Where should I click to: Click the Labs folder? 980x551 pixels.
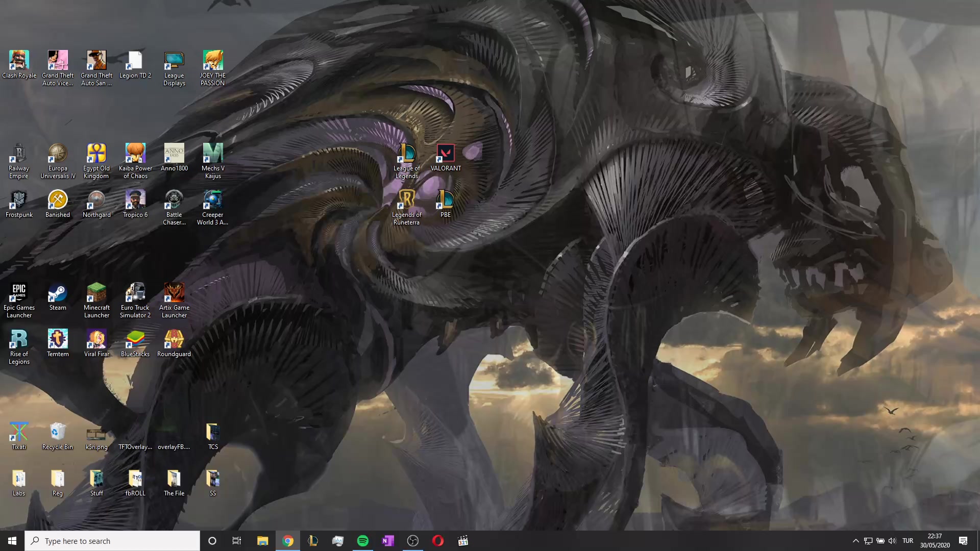click(19, 483)
